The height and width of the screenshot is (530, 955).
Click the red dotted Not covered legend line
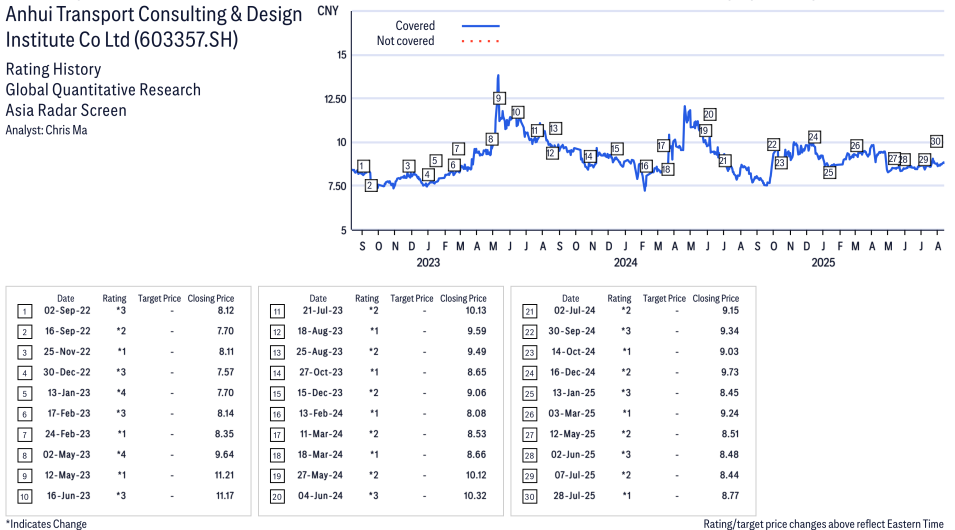[x=481, y=41]
